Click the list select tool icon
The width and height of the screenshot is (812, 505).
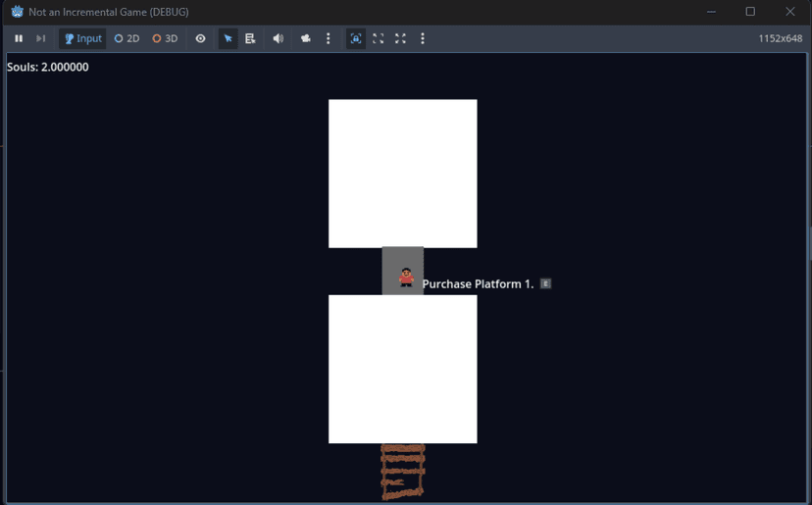[x=251, y=39]
